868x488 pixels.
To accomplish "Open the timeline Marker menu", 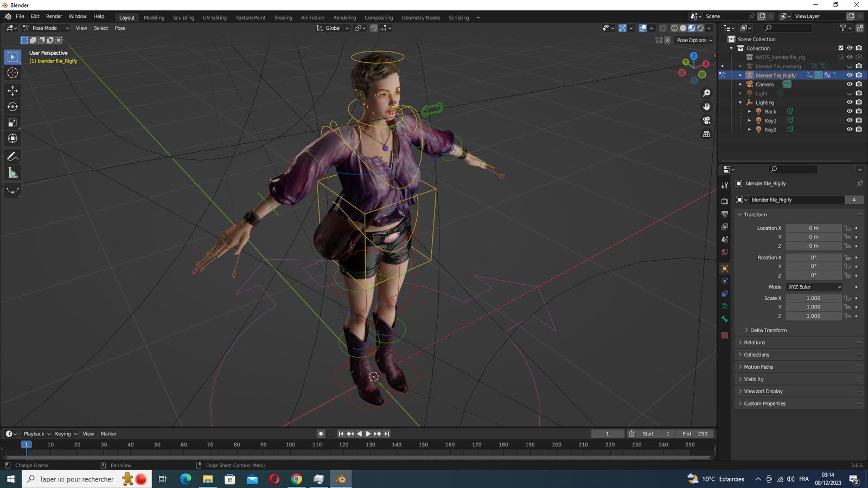I will (x=108, y=434).
